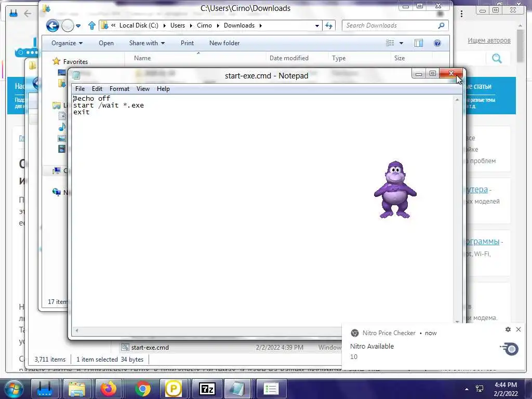
Task: Click Notepad vertical scrollbar up arrow
Action: (457, 100)
